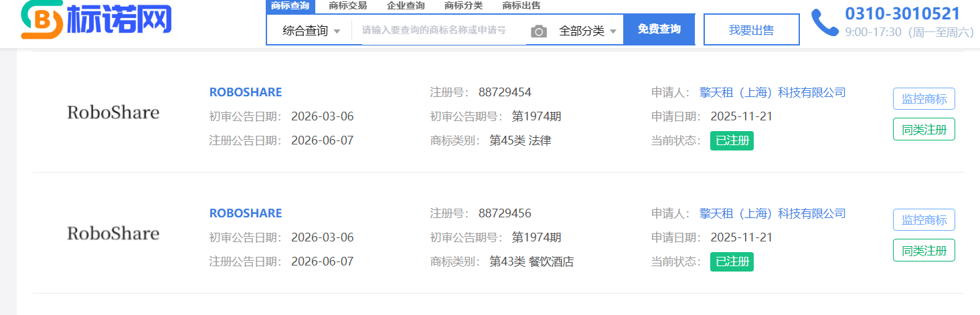Click 第45类 法律 category text
The height and width of the screenshot is (315, 980).
[x=520, y=140]
